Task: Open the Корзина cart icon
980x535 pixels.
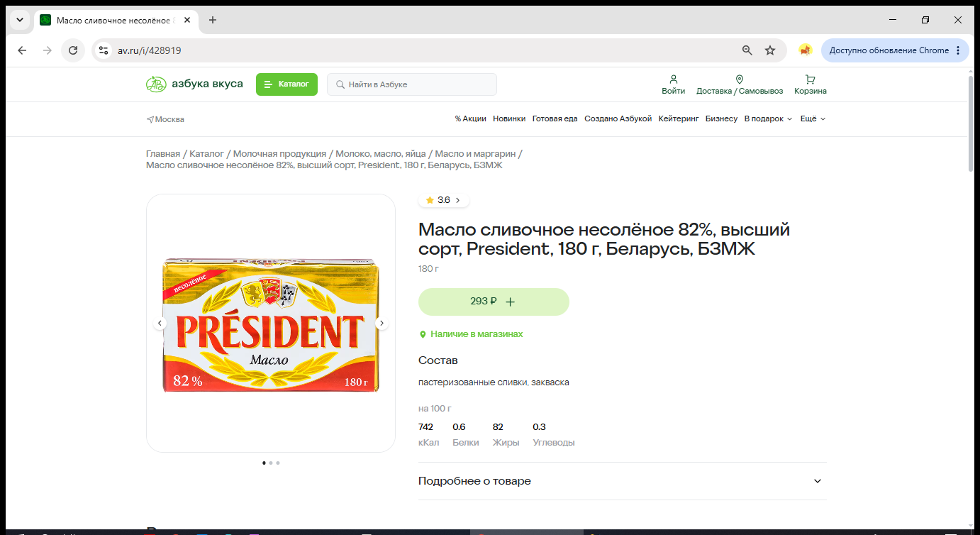Action: (x=810, y=79)
